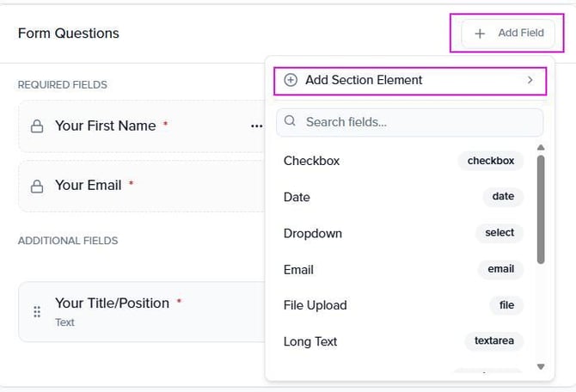Click the plus-circle icon in Add Section Element
This screenshot has height=392, width=576.
click(291, 80)
